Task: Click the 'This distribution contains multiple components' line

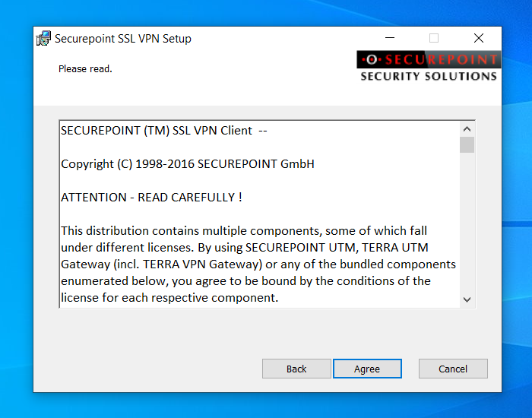Action: tap(244, 231)
